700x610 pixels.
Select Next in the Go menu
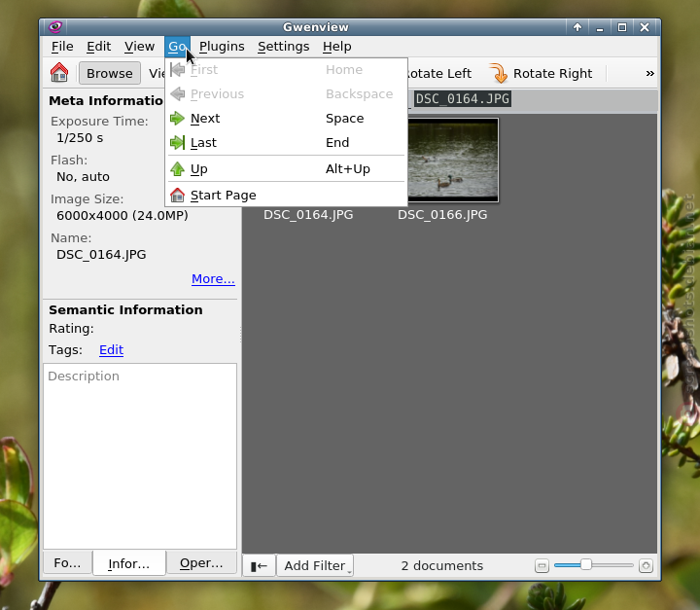pyautogui.click(x=286, y=119)
